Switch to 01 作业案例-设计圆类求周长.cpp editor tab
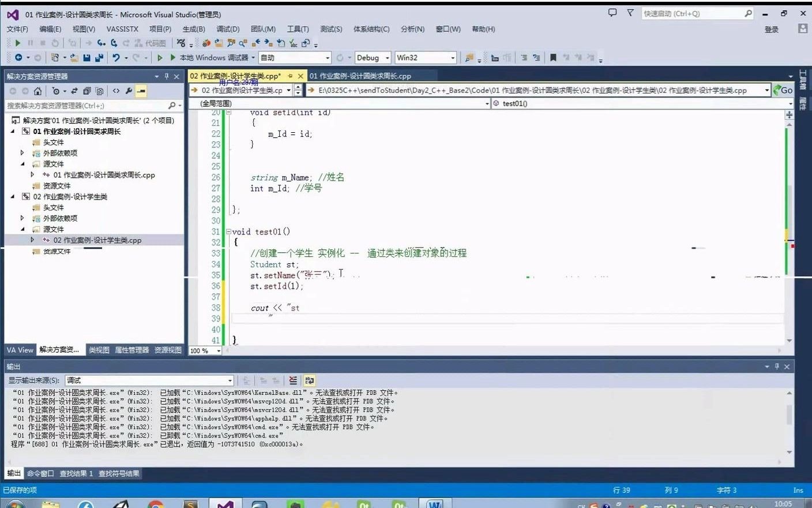The height and width of the screenshot is (508, 812). pos(360,76)
